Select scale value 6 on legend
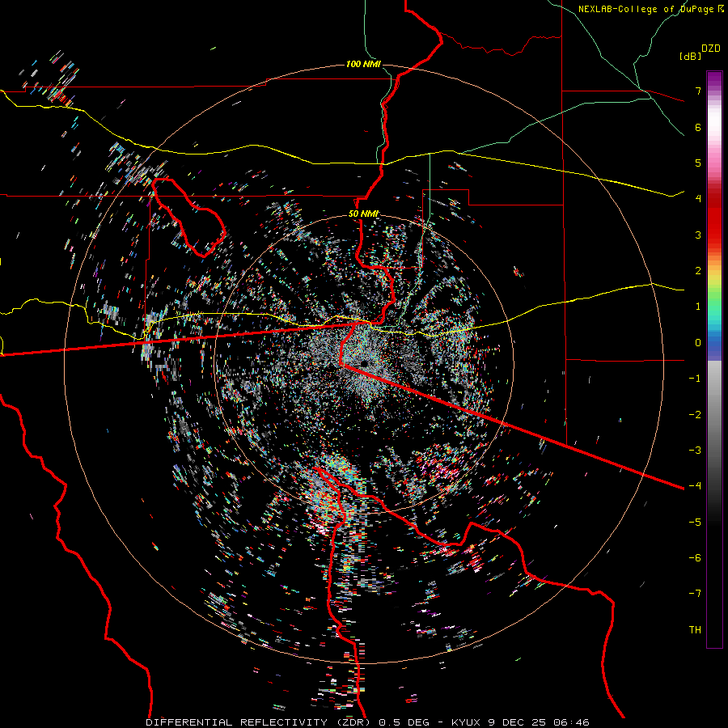This screenshot has height=728, width=728. click(698, 127)
